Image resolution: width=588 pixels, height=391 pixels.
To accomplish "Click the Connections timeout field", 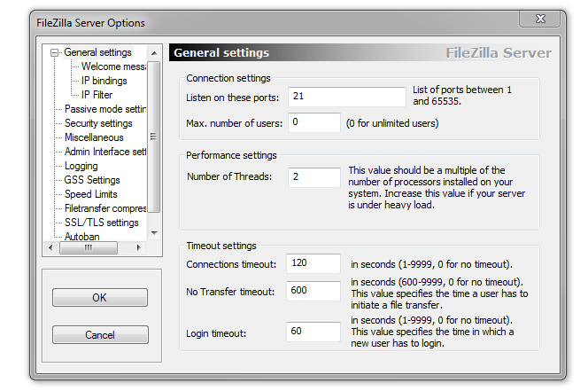I will (313, 263).
